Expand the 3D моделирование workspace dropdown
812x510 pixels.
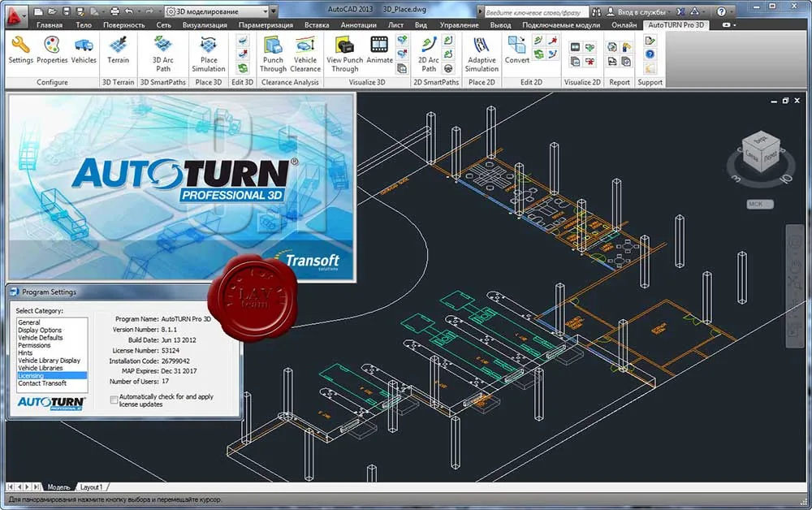[265, 11]
